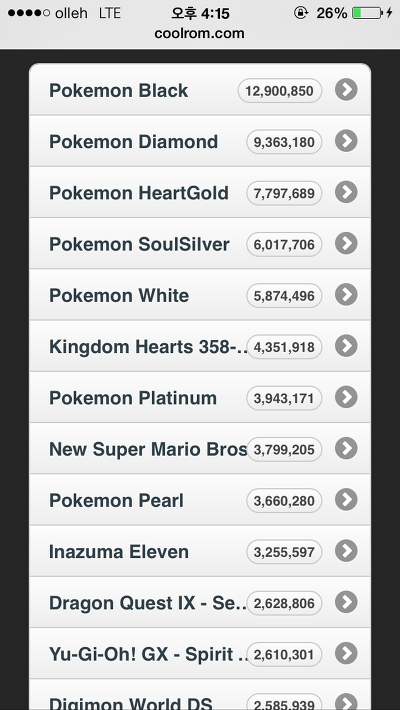Expand the Inazuma Eleven row chevron
The width and height of the screenshot is (400, 710).
coord(347,551)
